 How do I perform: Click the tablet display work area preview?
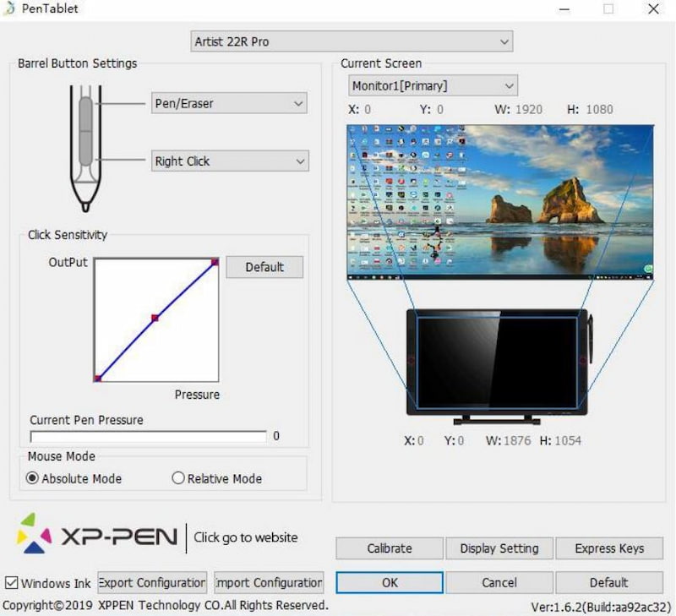coord(497,363)
